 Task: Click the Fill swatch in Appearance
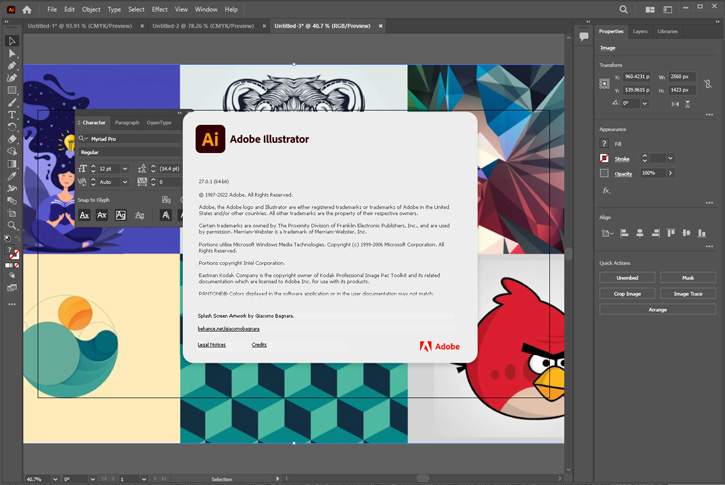coord(604,143)
